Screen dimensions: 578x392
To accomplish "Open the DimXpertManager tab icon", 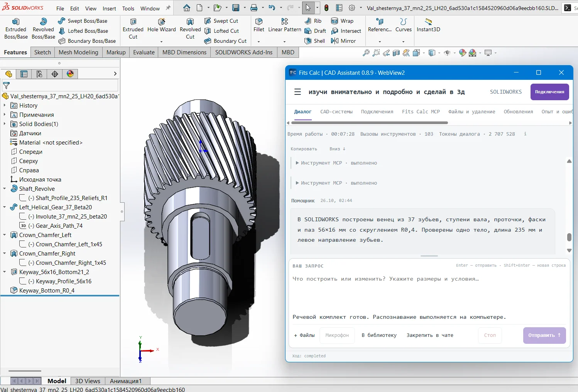I will (55, 74).
